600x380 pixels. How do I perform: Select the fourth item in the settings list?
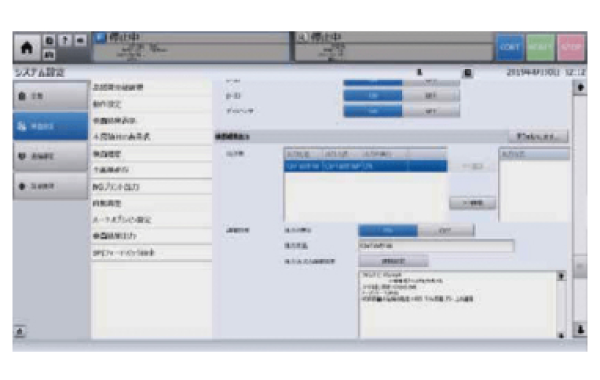pyautogui.click(x=152, y=137)
